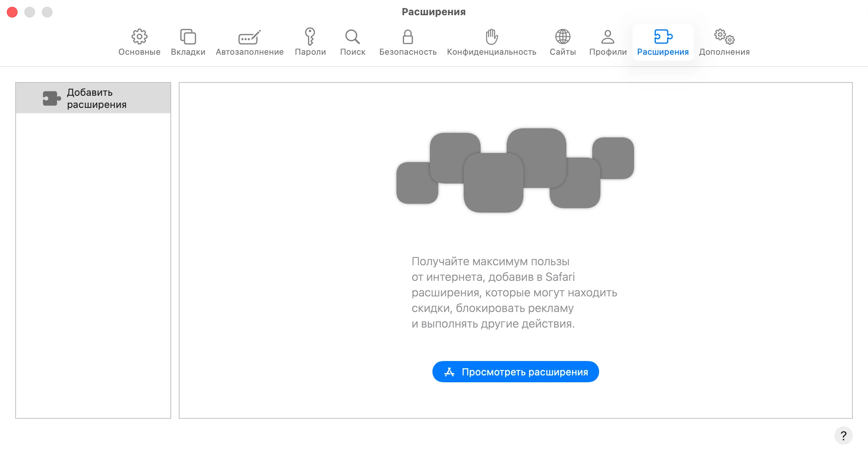Image resolution: width=868 pixels, height=456 pixels.
Task: Click the Просмотреть расширения button
Action: tap(515, 372)
